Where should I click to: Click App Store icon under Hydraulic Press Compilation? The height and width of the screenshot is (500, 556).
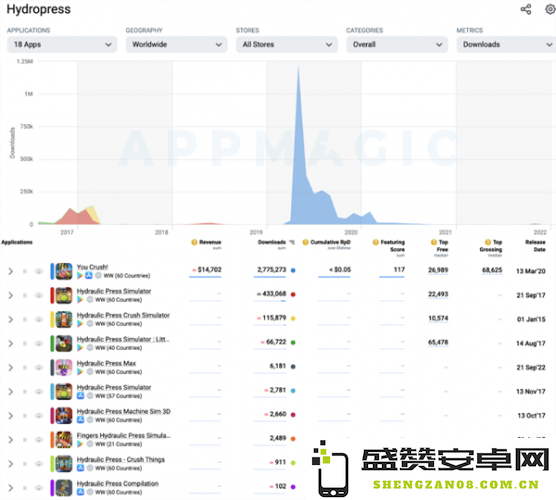[80, 492]
